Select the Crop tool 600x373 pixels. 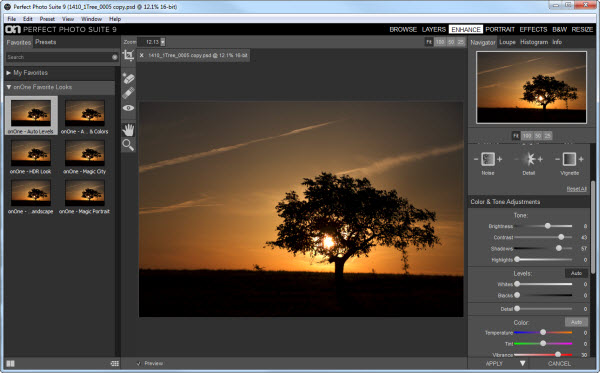[x=128, y=56]
